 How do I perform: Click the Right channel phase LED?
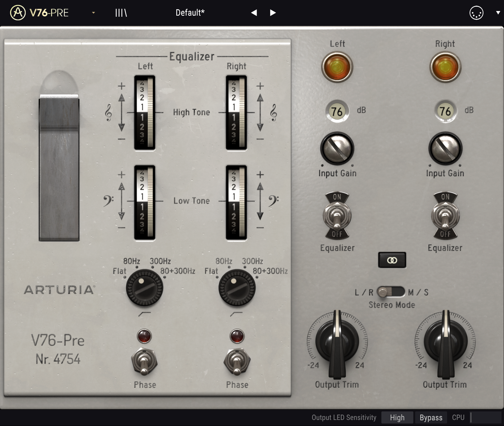pos(237,336)
